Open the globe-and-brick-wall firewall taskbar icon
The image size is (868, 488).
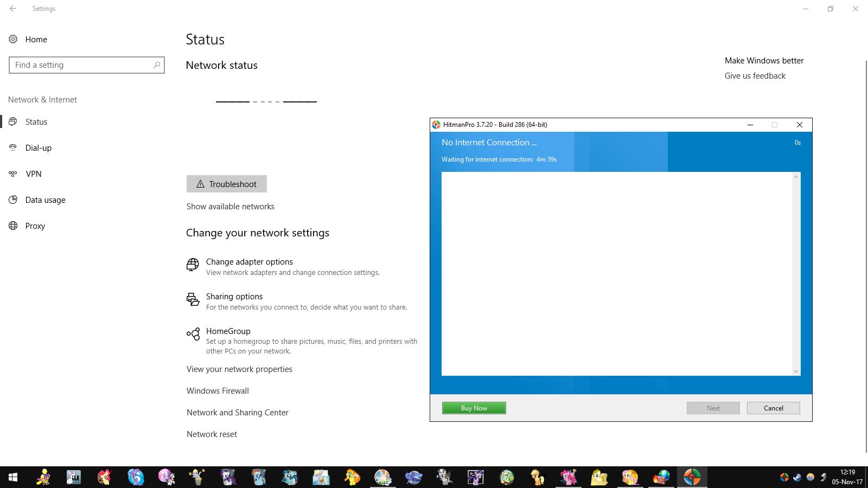(661, 477)
